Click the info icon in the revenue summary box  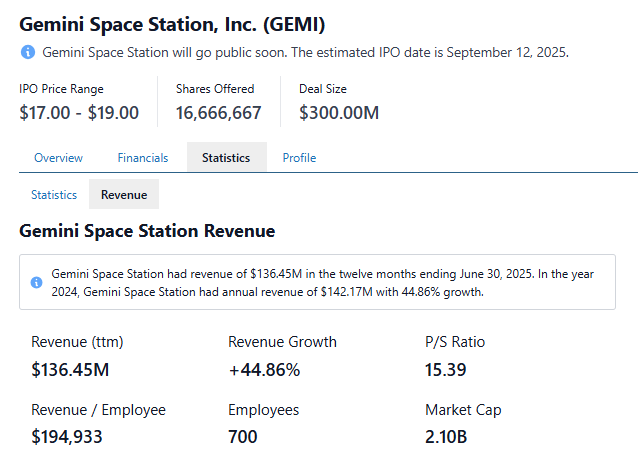coord(37,282)
